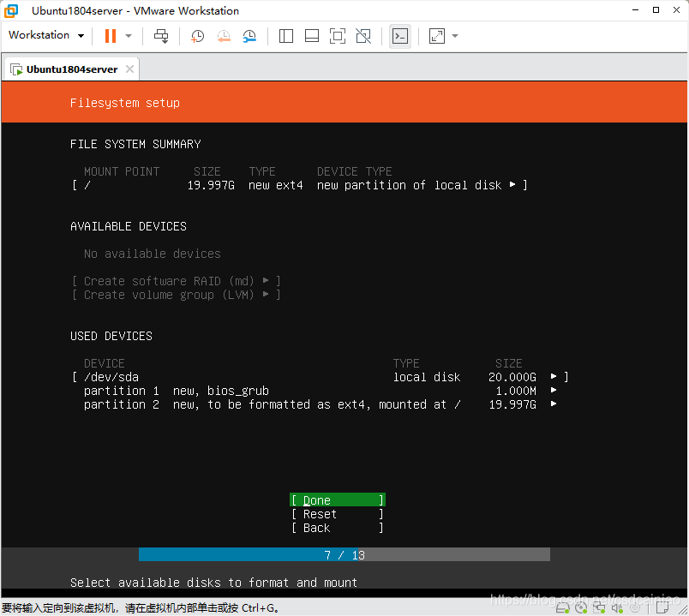
Task: Click the 7 / 13 progress bar
Action: point(344,555)
